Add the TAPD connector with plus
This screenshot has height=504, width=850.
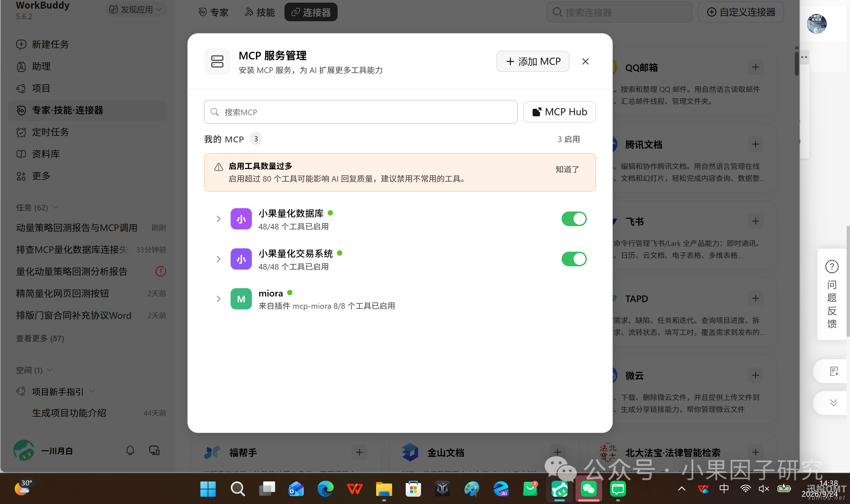coord(755,298)
